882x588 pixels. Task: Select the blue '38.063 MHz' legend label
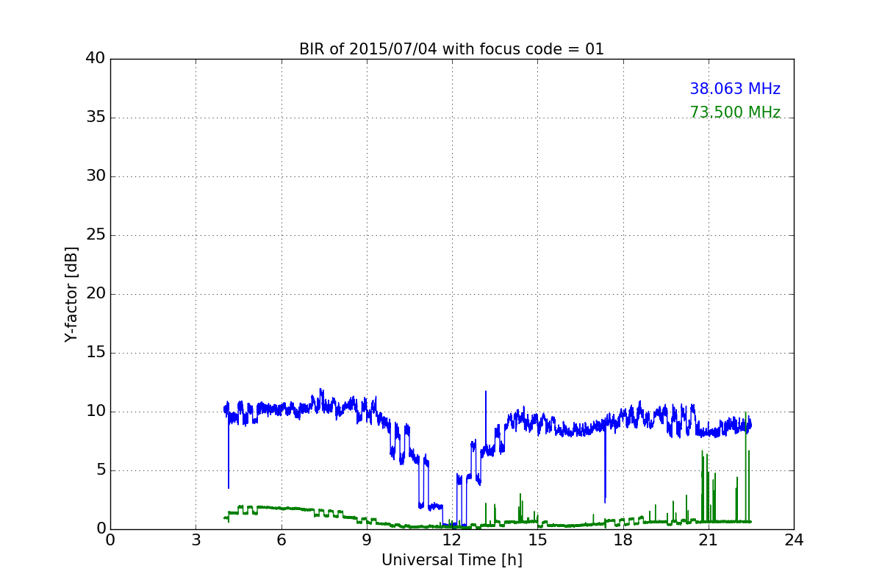point(735,89)
